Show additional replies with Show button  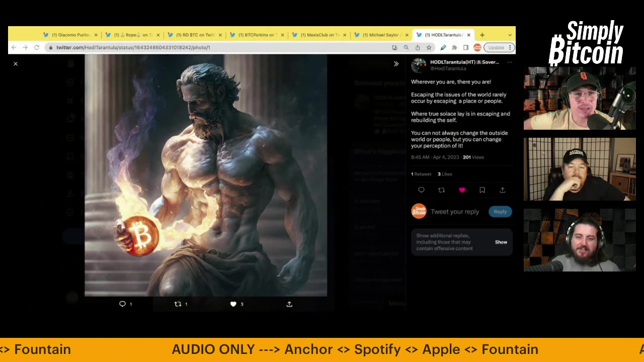pos(501,242)
